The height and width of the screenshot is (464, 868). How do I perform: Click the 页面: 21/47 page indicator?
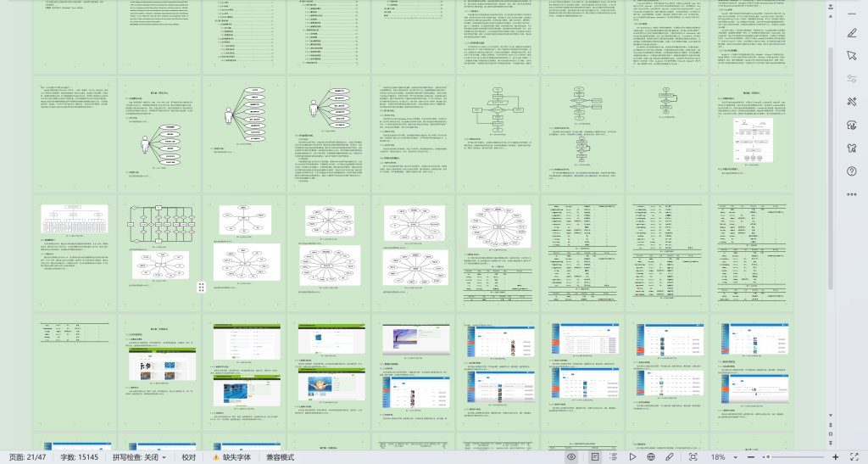pos(28,457)
